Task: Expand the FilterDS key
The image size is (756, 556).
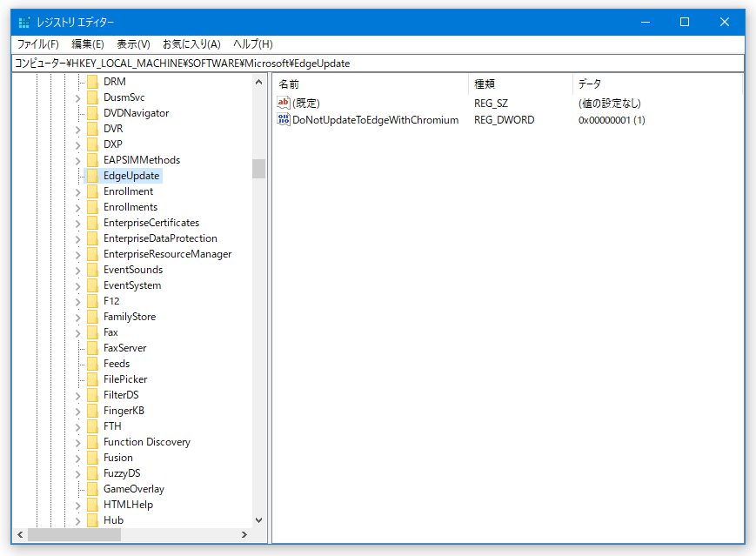Action: [x=77, y=396]
